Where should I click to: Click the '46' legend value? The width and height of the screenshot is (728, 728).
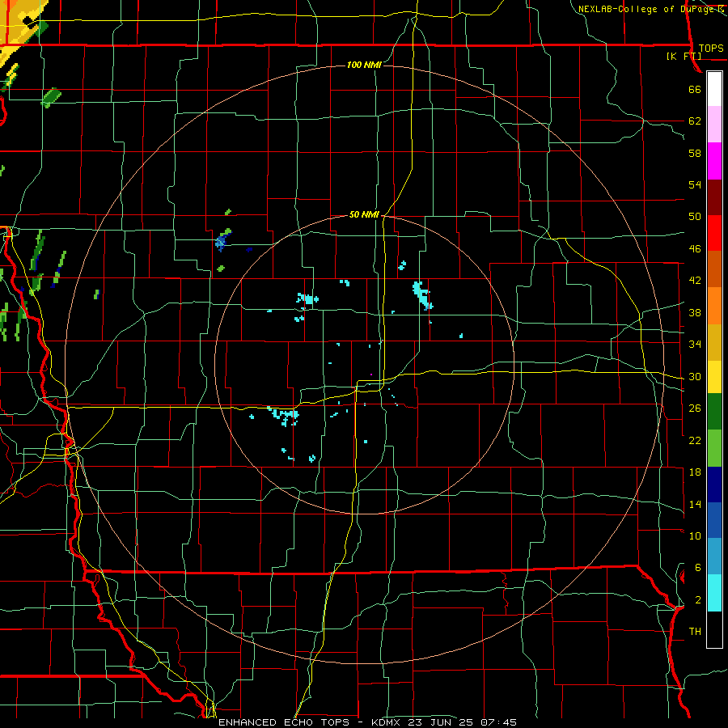[x=695, y=249]
